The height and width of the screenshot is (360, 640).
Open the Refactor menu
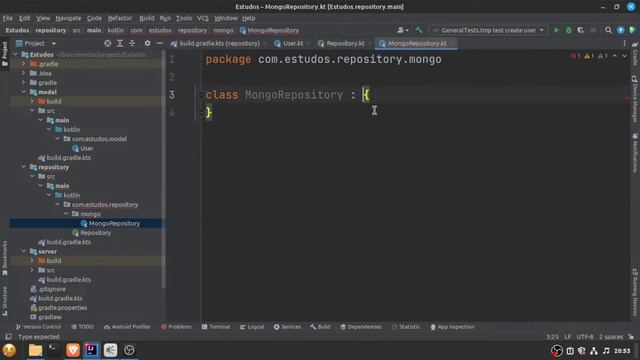[x=120, y=18]
